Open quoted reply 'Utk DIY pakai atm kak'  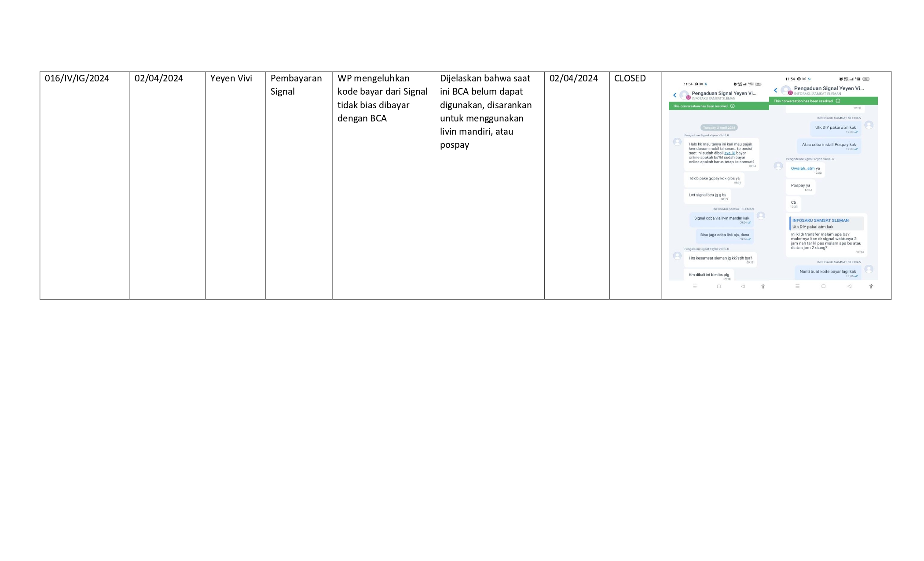[827, 224]
